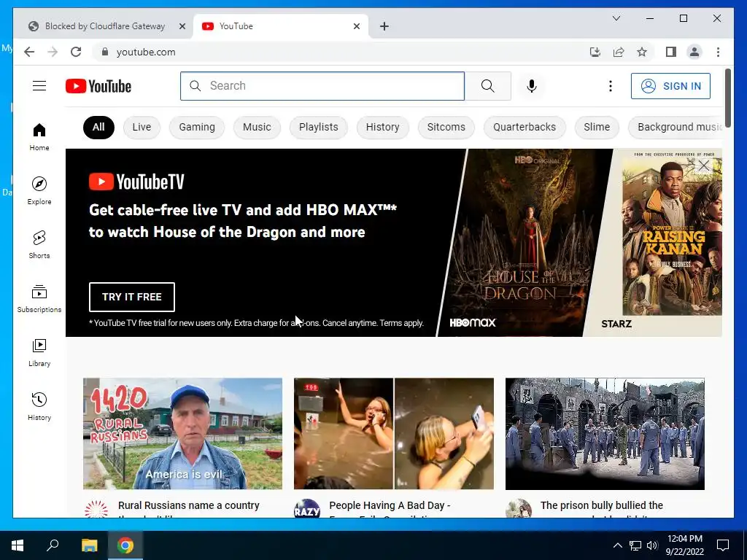Open the notification center icon
This screenshot has width=747, height=560.
pos(723,545)
